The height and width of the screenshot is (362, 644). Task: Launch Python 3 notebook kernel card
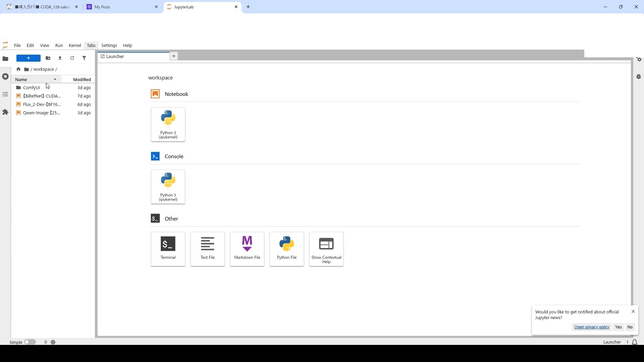click(168, 124)
